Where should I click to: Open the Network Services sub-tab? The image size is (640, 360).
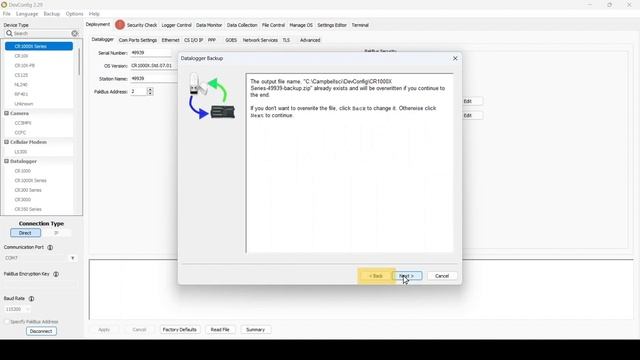[260, 40]
